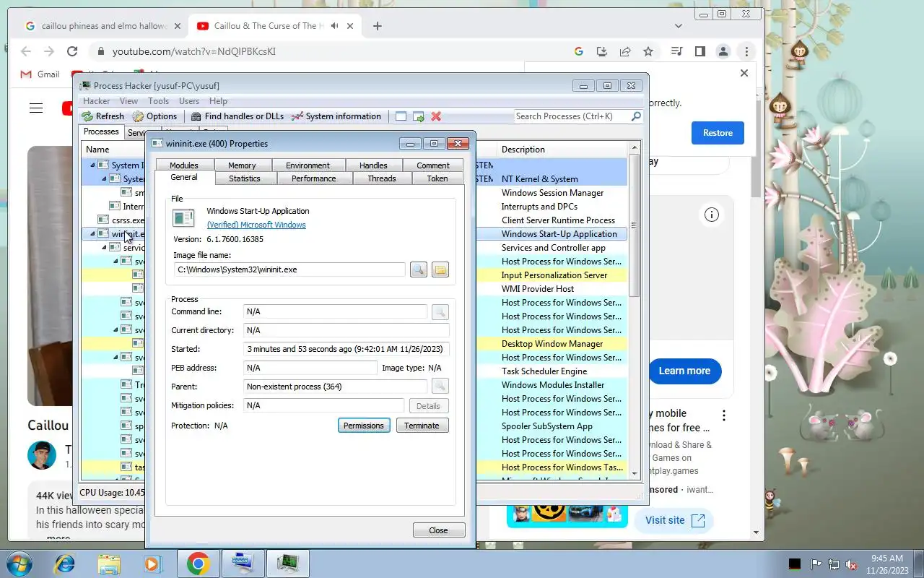Open Users menu
This screenshot has width=924, height=578.
pyautogui.click(x=189, y=101)
